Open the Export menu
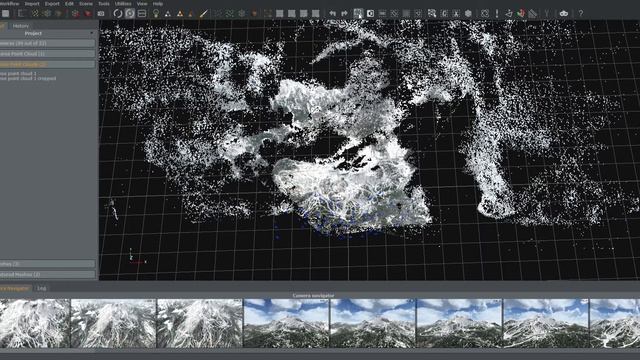This screenshot has width=640, height=360. pos(52,3)
